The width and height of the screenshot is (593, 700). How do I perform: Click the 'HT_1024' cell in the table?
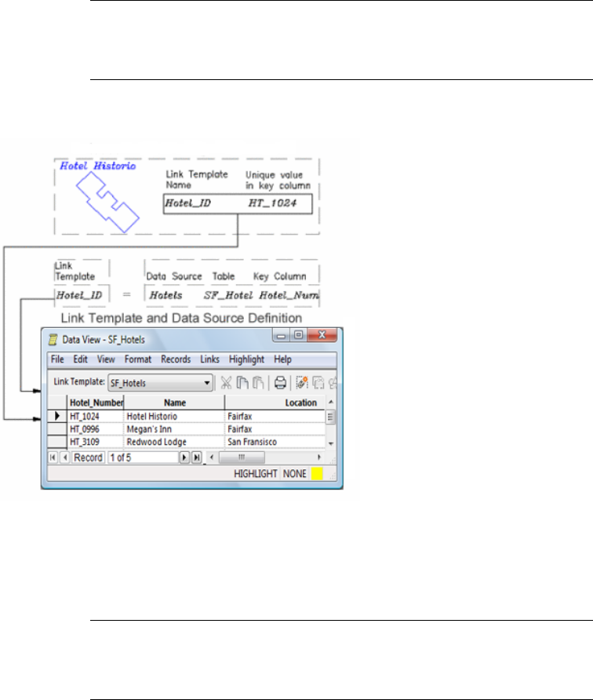pos(95,416)
